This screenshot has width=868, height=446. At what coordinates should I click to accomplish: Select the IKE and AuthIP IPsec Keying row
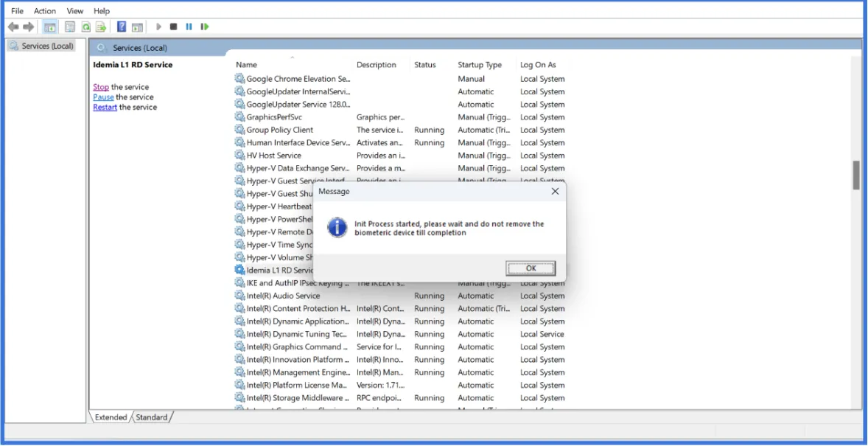click(402, 283)
